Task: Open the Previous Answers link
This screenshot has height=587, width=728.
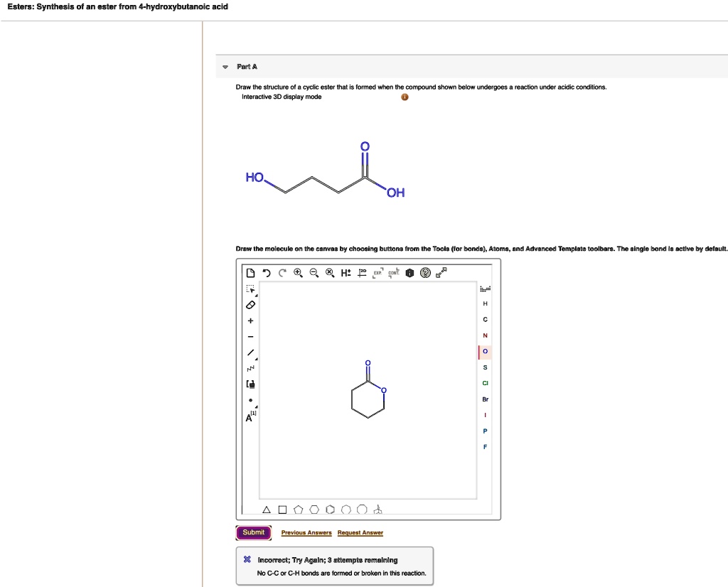Action: click(x=306, y=533)
